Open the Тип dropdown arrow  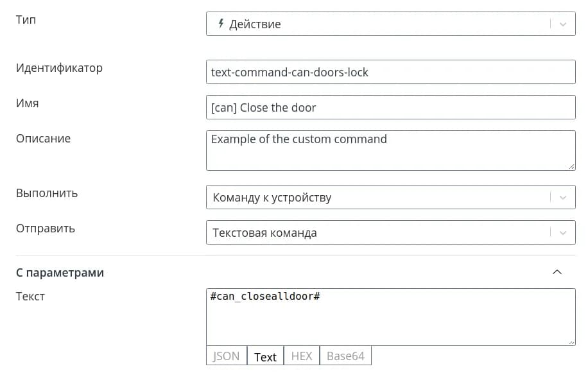[563, 24]
